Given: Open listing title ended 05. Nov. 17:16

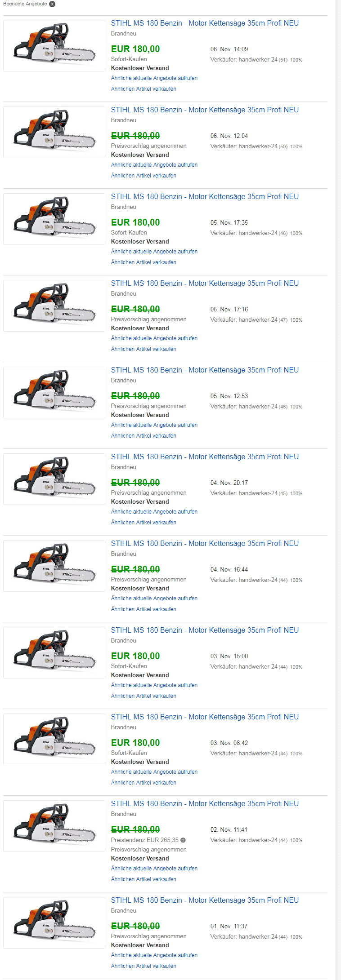Looking at the screenshot, I should coord(205,283).
